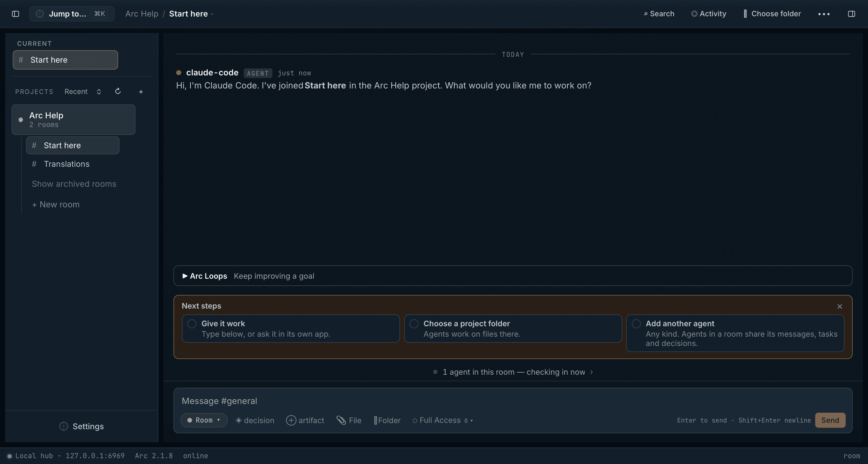This screenshot has width=868, height=464.
Task: Focus the Message #general input field
Action: click(513, 401)
